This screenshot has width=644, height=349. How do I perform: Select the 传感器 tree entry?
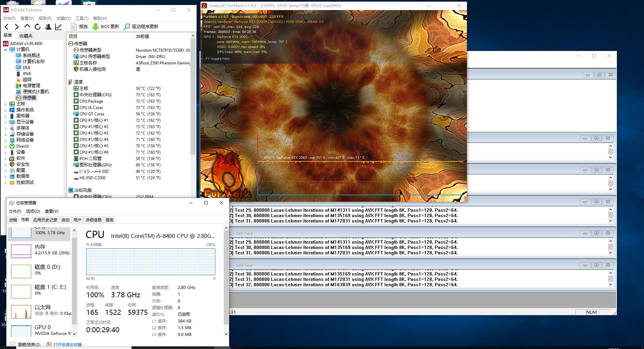[x=29, y=98]
